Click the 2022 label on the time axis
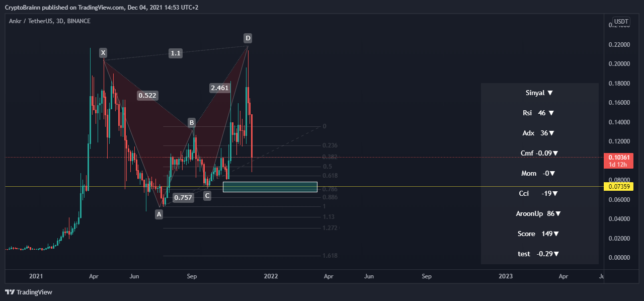The height and width of the screenshot is (301, 644). [271, 276]
